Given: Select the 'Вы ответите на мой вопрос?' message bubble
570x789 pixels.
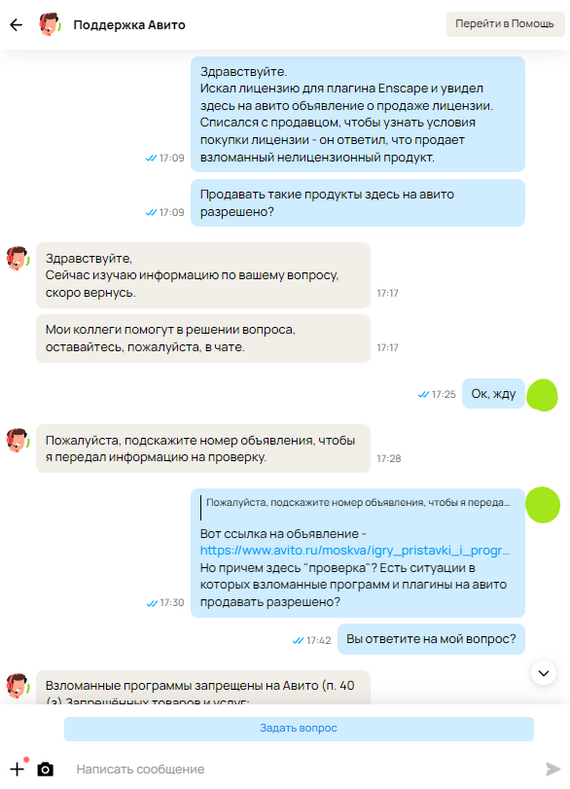Looking at the screenshot, I should pos(431,639).
